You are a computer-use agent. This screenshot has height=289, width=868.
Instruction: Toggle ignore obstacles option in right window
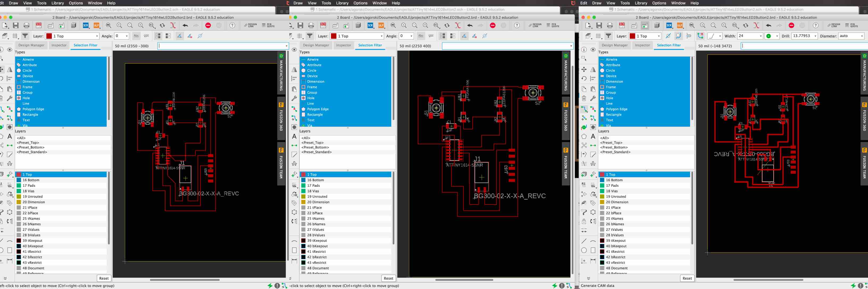pyautogui.click(x=668, y=36)
